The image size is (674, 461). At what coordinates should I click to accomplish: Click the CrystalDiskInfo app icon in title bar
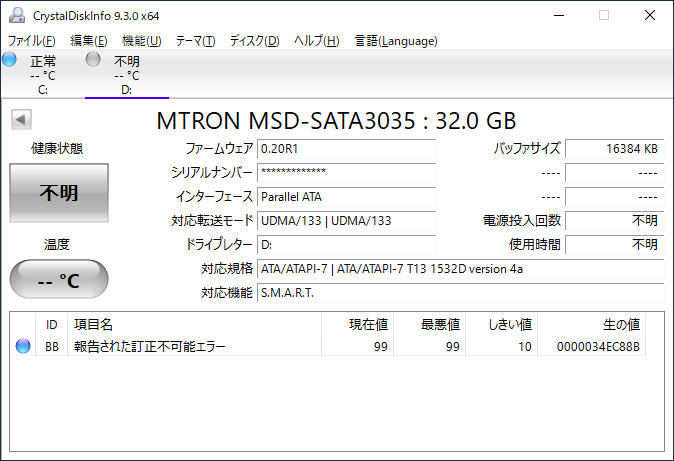point(17,15)
